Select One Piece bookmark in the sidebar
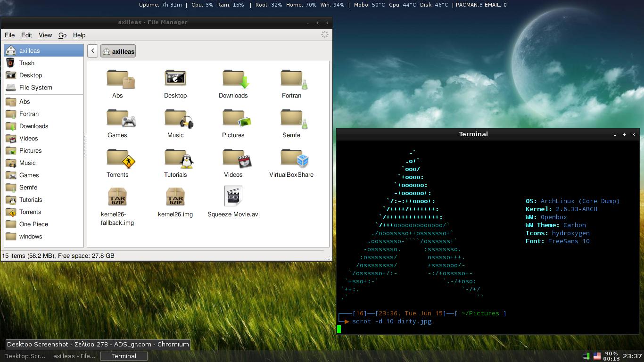The height and width of the screenshot is (362, 644). [43, 224]
